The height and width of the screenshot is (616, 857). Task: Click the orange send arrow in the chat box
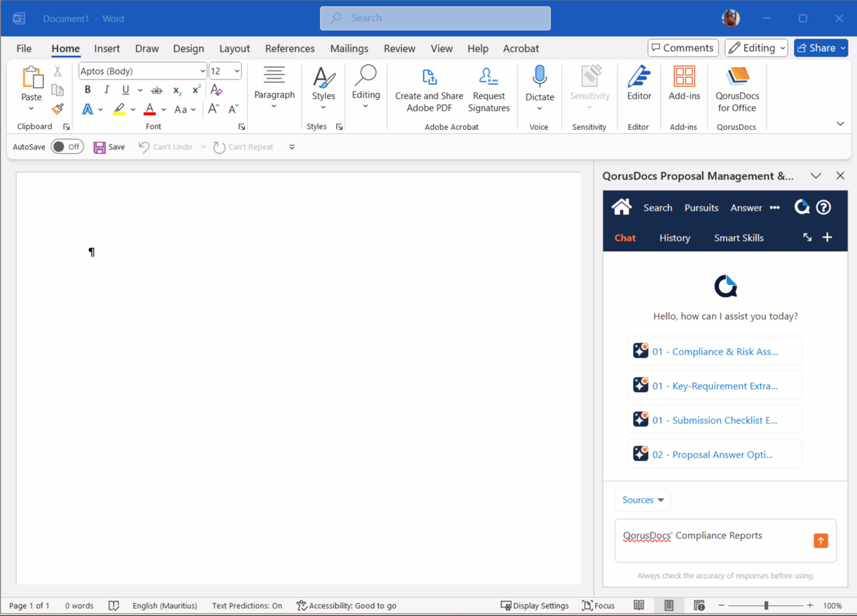point(820,540)
